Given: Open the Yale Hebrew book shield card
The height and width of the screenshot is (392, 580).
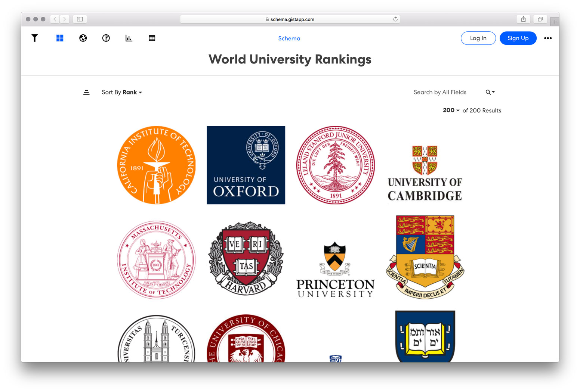Looking at the screenshot, I should [425, 336].
